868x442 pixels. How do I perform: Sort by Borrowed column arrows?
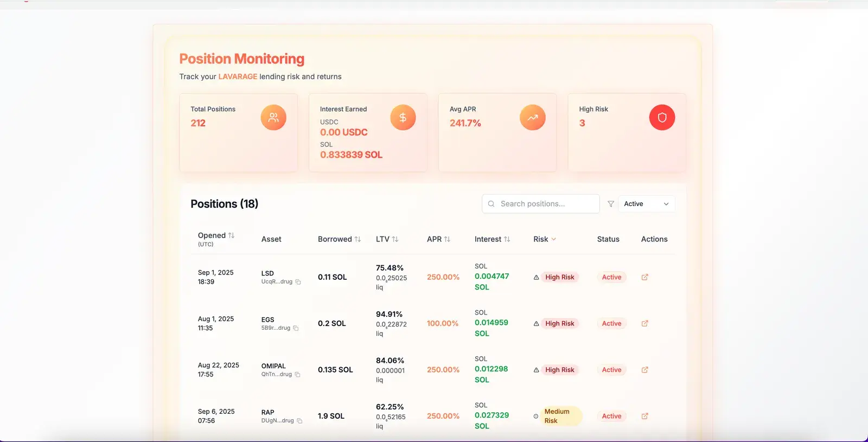358,239
